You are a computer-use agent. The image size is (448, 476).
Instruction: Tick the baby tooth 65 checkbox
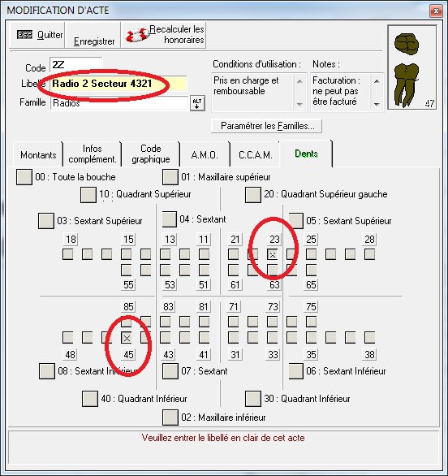[x=311, y=270]
